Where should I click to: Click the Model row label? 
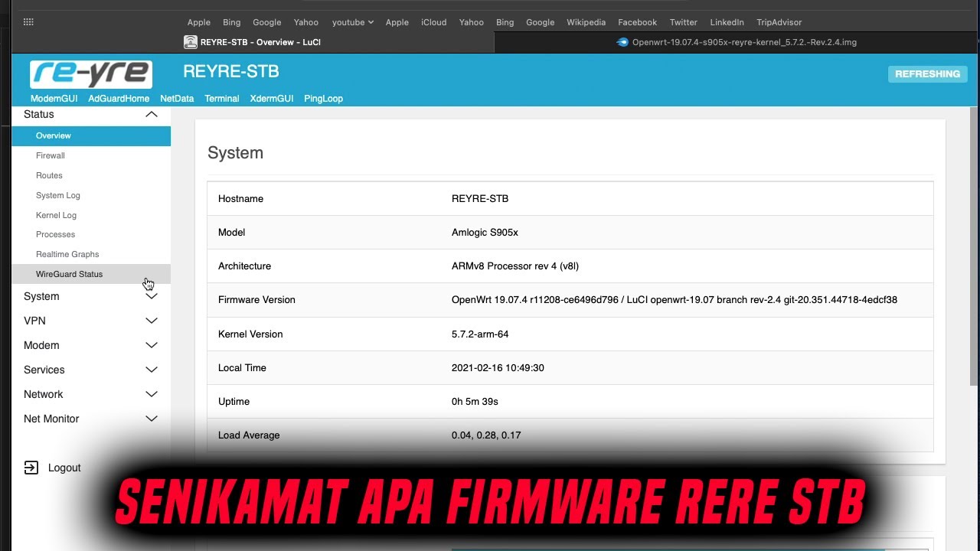pyautogui.click(x=231, y=233)
